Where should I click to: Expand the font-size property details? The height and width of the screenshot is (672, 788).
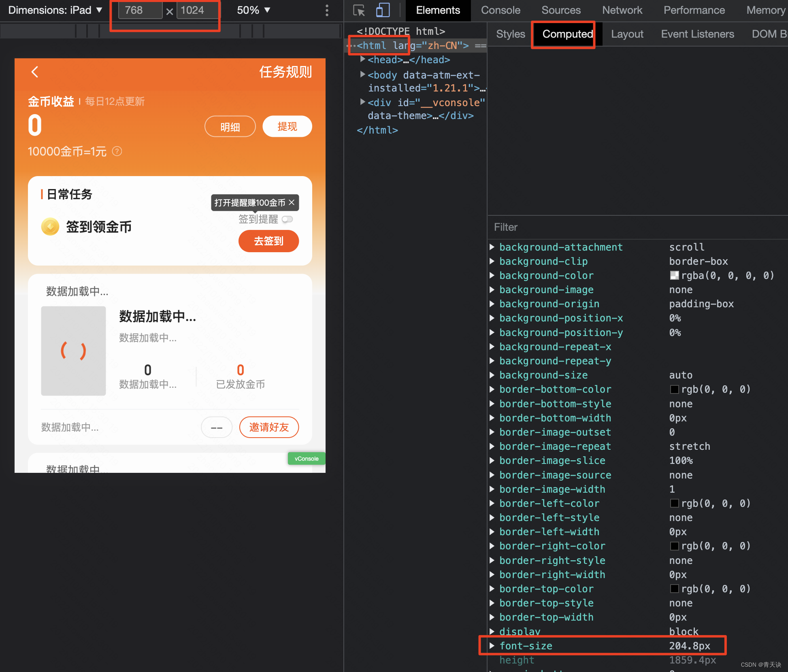coord(492,646)
